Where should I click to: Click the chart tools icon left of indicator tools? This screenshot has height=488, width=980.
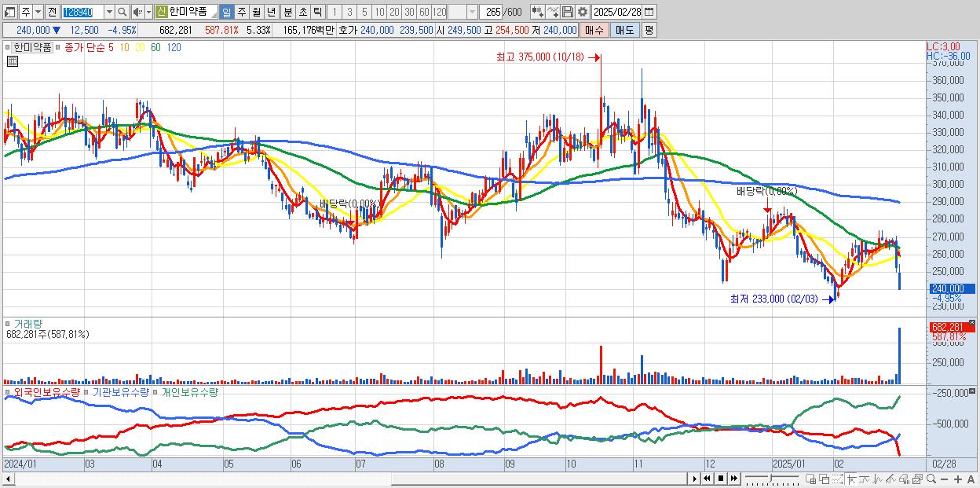[x=538, y=12]
